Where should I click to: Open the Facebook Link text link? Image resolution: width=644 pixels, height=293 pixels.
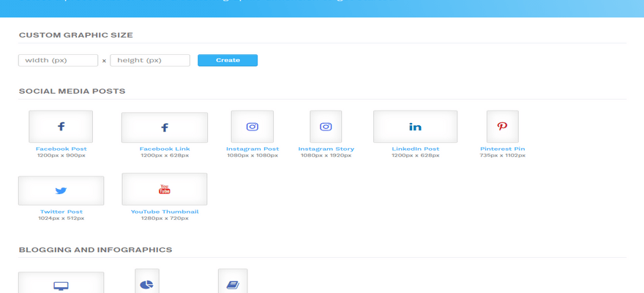[165, 149]
